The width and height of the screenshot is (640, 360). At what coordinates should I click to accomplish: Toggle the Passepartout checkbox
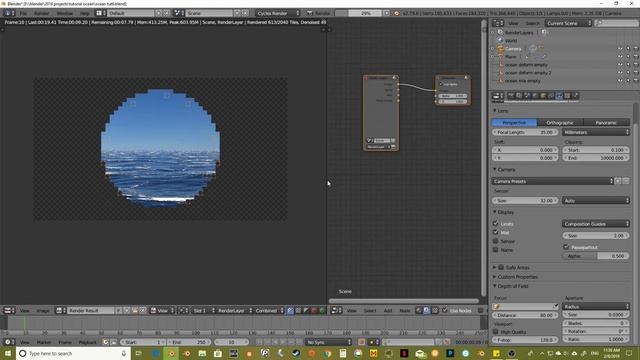[566, 247]
